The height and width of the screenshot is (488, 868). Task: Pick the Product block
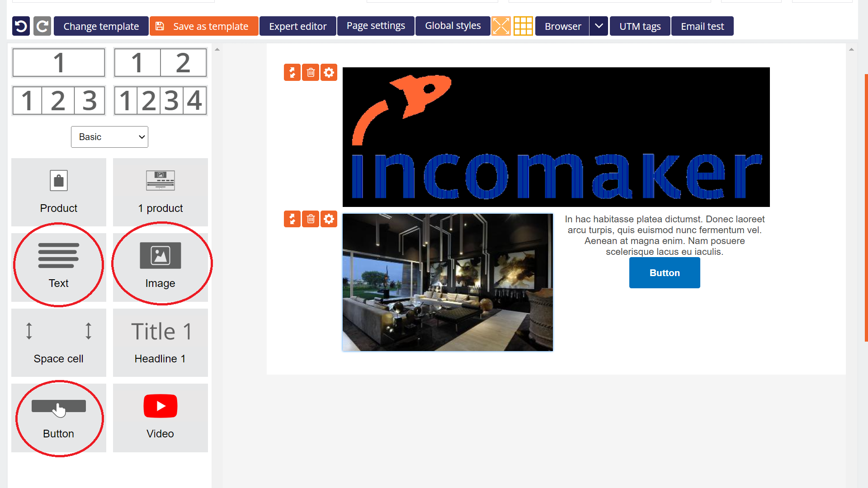point(59,192)
